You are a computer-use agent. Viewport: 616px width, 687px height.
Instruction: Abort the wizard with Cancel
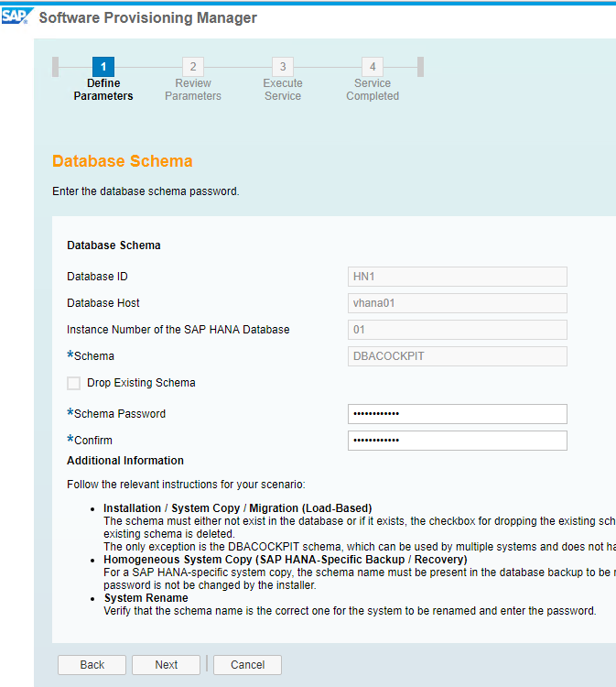click(x=247, y=665)
